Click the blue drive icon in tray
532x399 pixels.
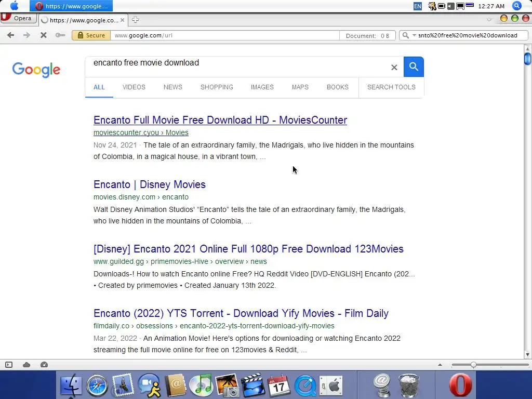pyautogui.click(x=470, y=5)
